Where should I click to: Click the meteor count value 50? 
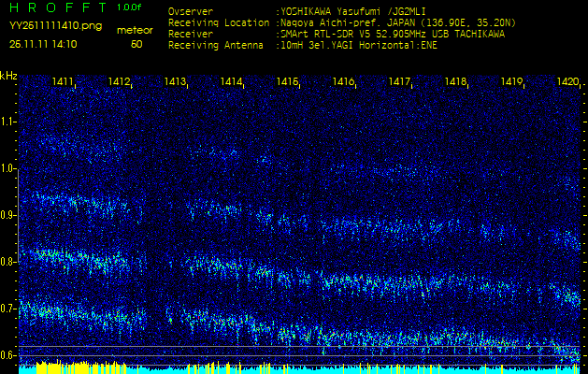point(136,43)
